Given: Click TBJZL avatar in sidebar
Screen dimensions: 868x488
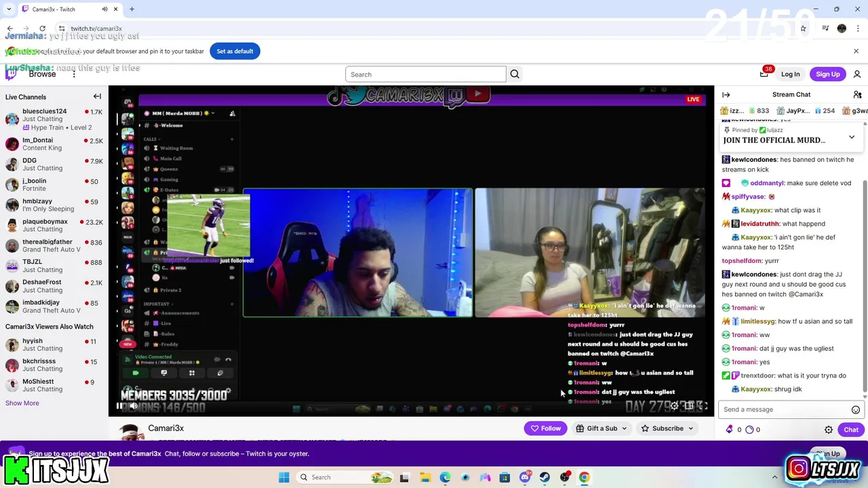Looking at the screenshot, I should pyautogui.click(x=12, y=266).
